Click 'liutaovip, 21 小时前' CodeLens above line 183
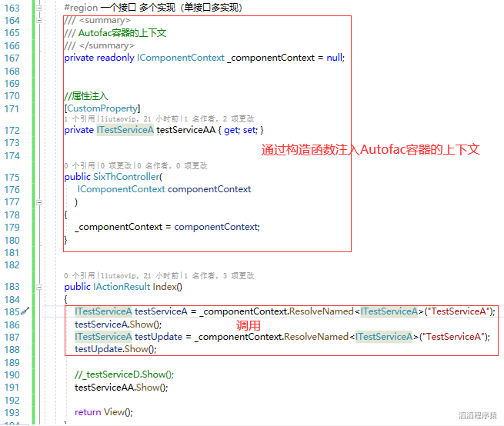 (139, 276)
